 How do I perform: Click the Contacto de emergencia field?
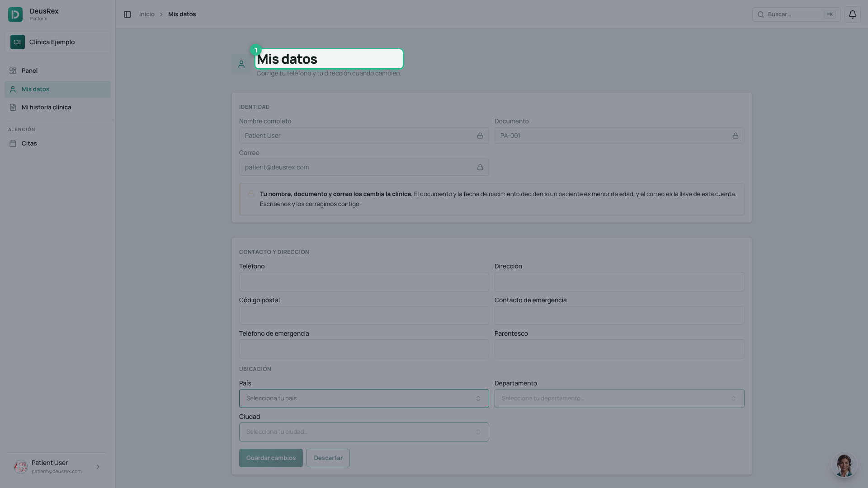(619, 315)
